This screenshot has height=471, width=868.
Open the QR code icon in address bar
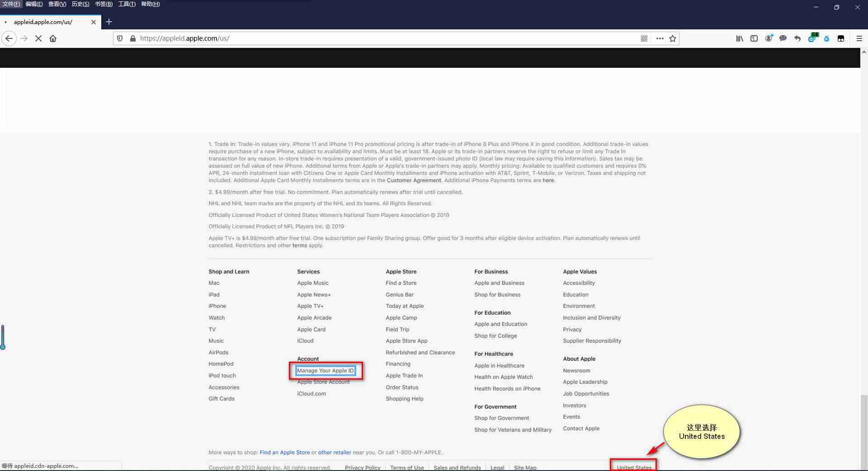(644, 38)
